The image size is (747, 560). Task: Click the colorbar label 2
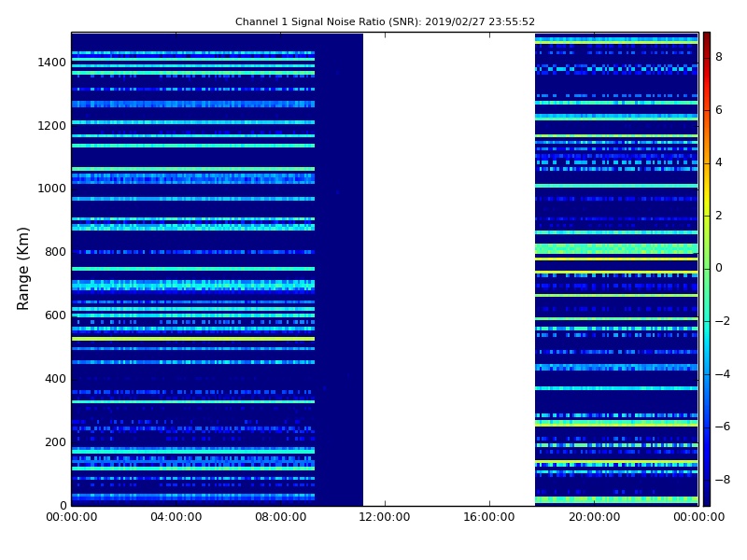(719, 216)
